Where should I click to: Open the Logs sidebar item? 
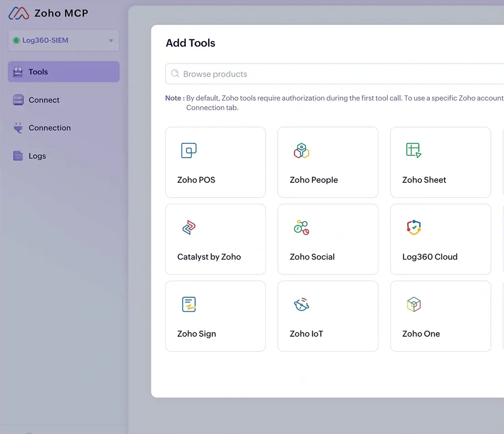tap(64, 156)
